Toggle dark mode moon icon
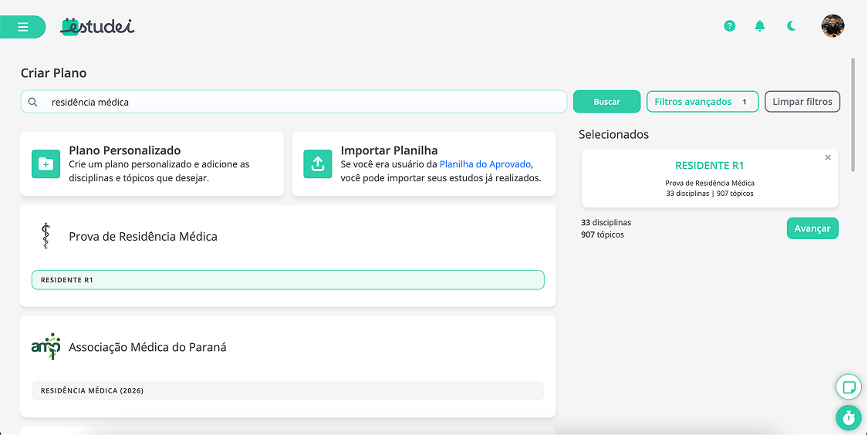Viewport: 868px width, 435px height. tap(792, 26)
